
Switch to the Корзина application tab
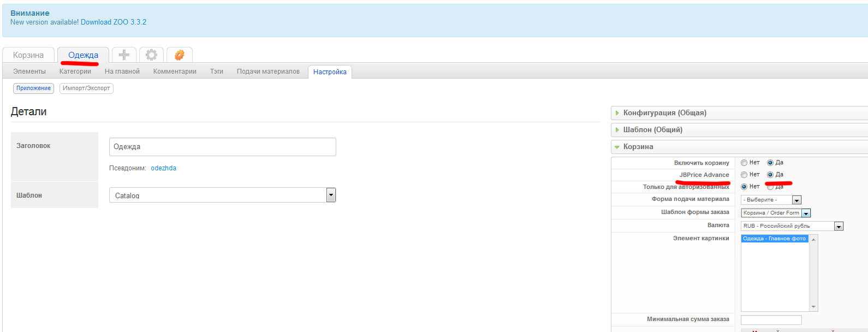pos(28,55)
